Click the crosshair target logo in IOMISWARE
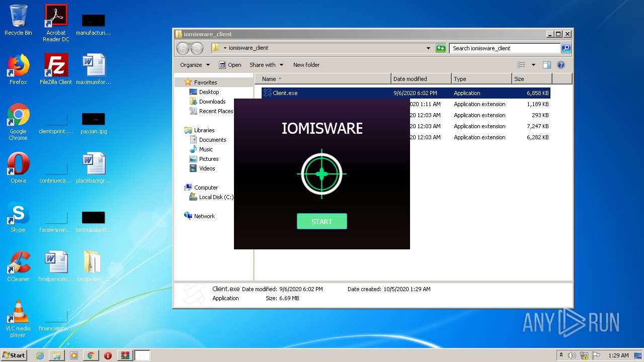 pos(321,174)
